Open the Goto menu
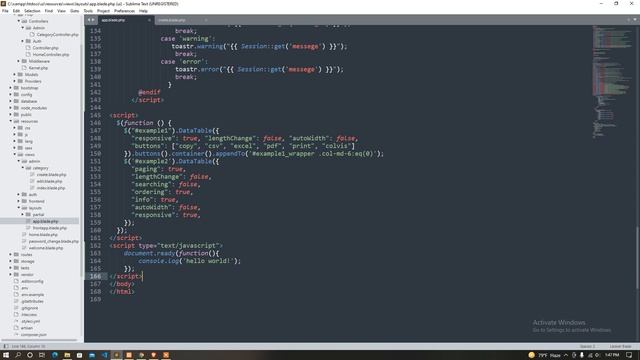This screenshot has width=640, height=360. pyautogui.click(x=74, y=11)
